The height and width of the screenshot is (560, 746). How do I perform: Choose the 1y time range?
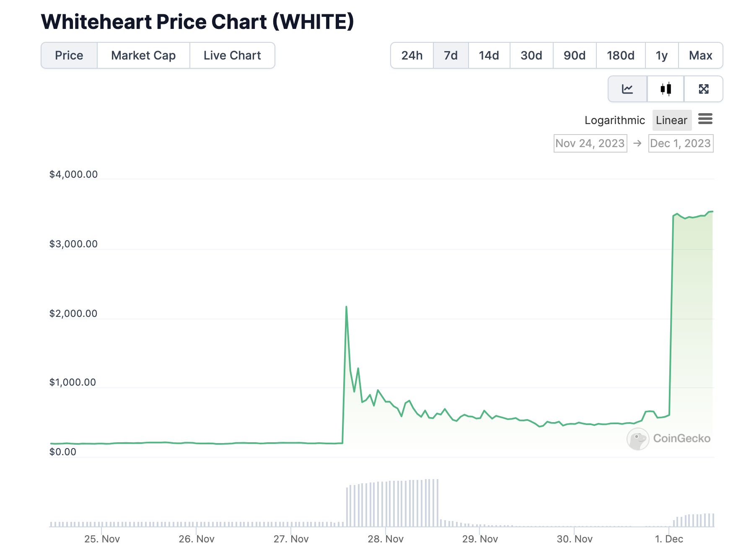661,55
